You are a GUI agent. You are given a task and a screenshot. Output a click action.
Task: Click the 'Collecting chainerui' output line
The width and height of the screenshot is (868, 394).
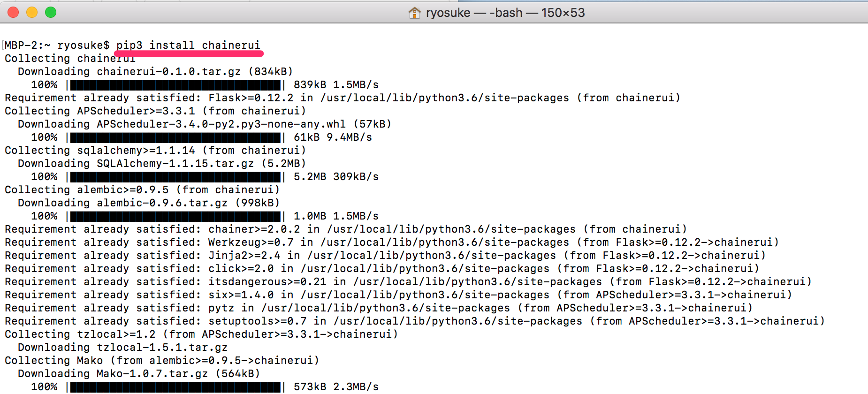pos(70,58)
